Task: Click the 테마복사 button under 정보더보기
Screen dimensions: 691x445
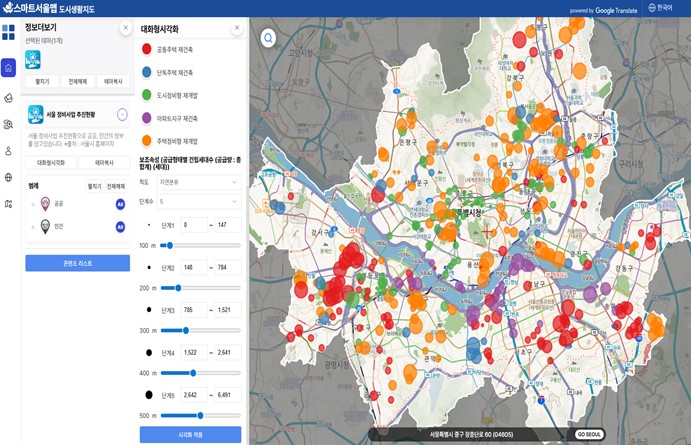Action: click(113, 81)
